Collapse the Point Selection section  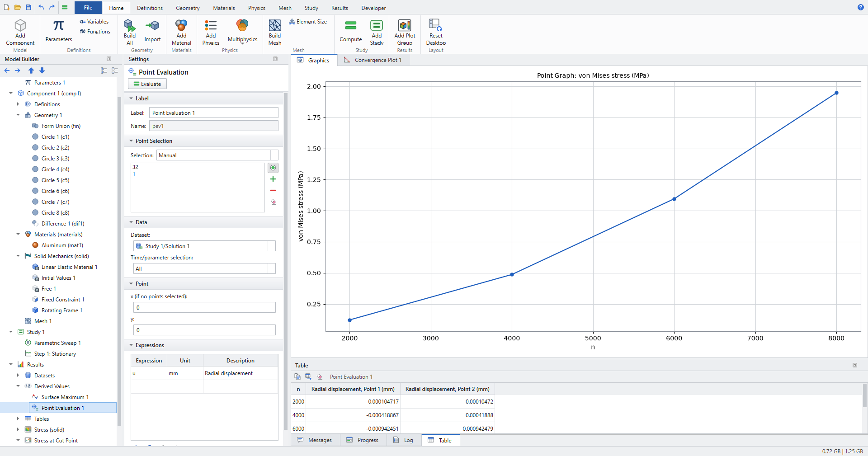(x=131, y=141)
